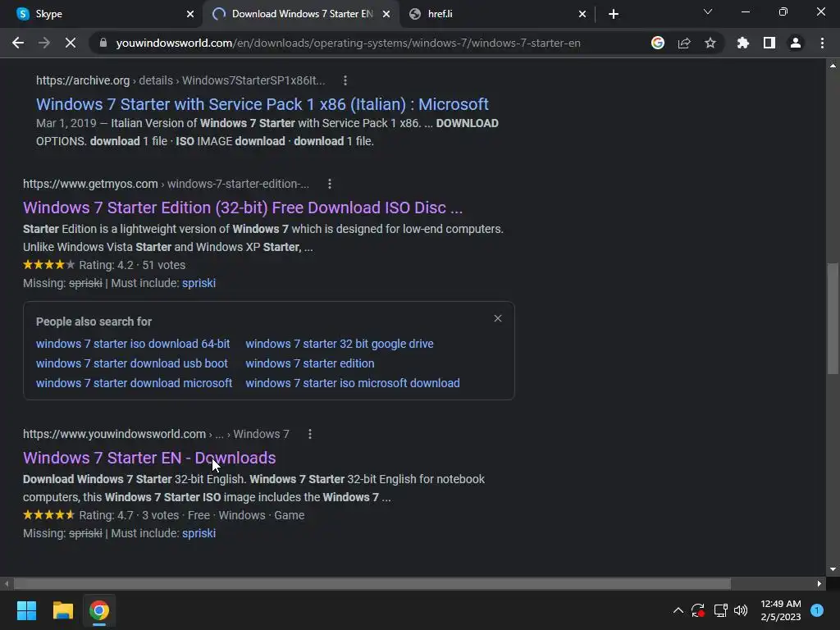Show hidden system tray icons
The height and width of the screenshot is (630, 840).
pyautogui.click(x=678, y=610)
